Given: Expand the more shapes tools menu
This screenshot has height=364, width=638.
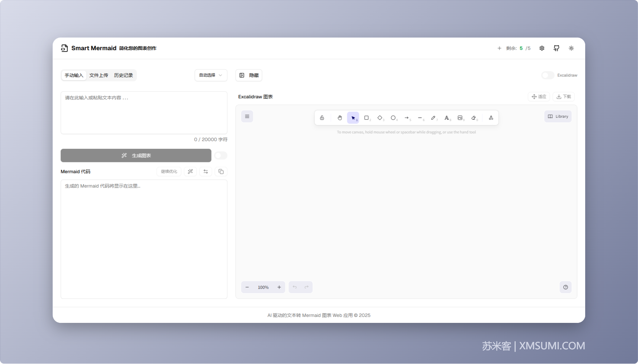Looking at the screenshot, I should (x=491, y=118).
